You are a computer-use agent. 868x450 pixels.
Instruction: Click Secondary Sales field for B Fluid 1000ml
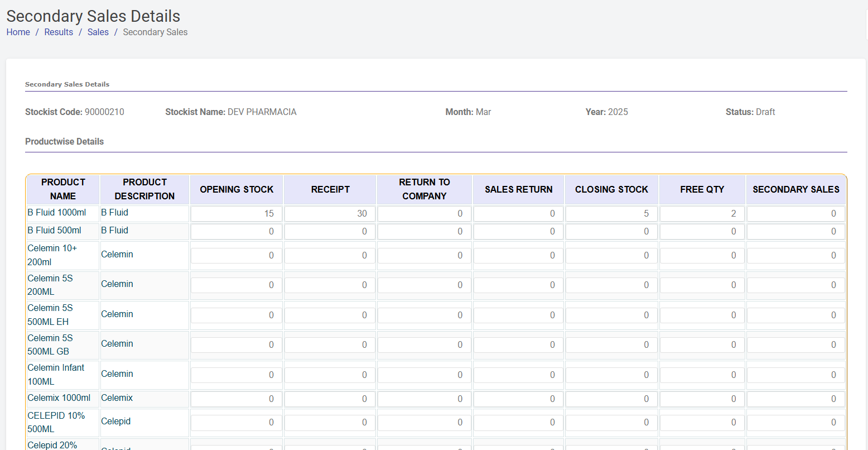click(795, 214)
